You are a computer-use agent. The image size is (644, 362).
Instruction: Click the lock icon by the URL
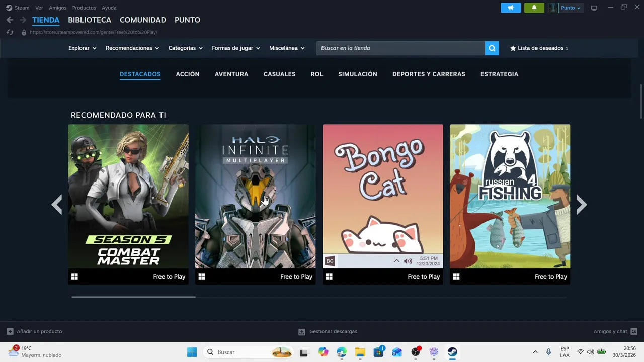[24, 32]
